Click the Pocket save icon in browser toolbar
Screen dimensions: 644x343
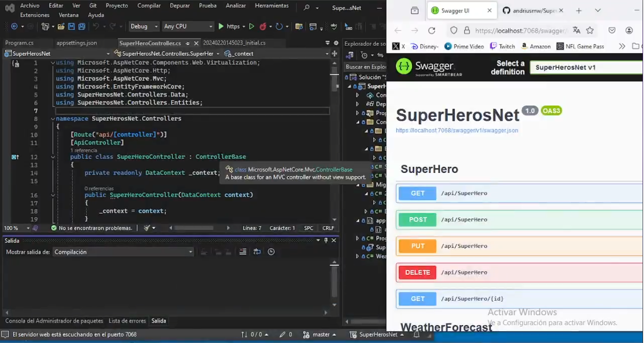coord(612,30)
